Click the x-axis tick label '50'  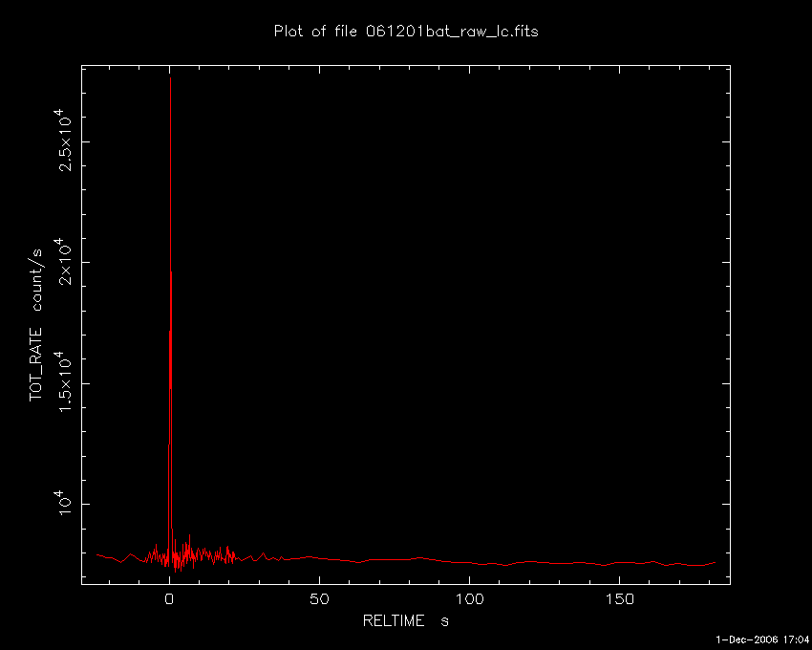319,599
